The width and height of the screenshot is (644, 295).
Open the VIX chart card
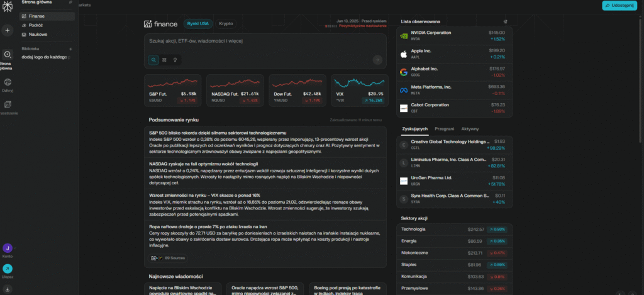tap(359, 90)
